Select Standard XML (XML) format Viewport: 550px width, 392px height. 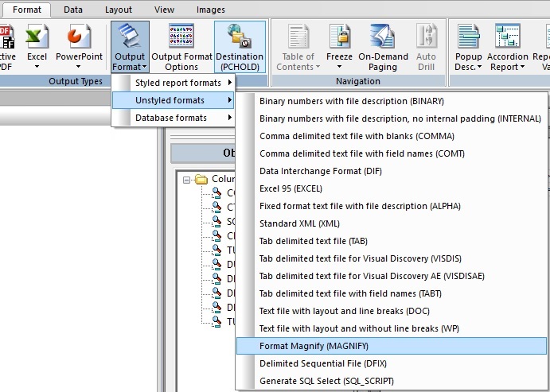[299, 223]
